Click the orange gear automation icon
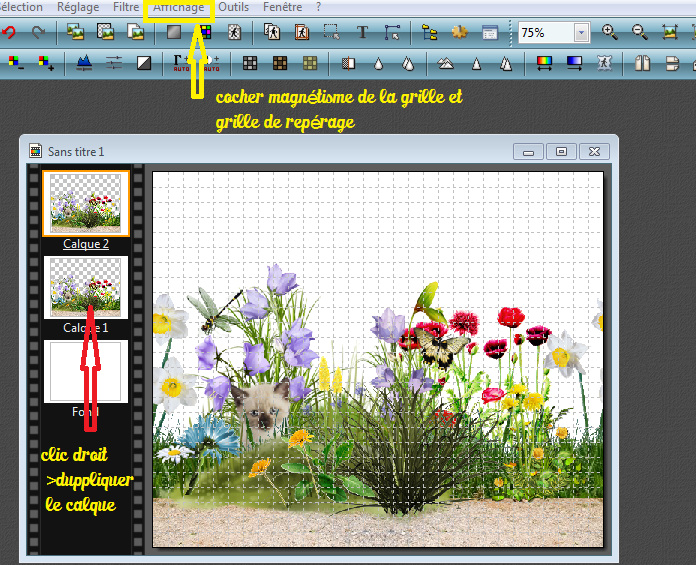Viewport: 696px width, 565px height. tap(459, 32)
